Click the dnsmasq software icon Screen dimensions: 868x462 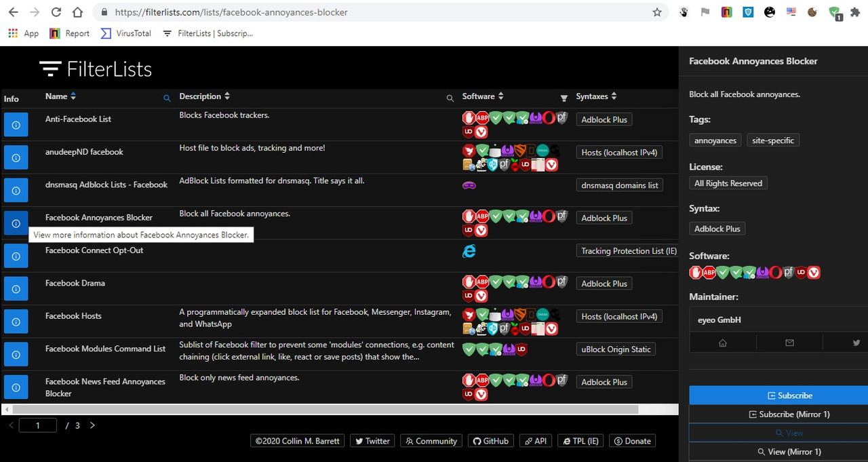469,185
